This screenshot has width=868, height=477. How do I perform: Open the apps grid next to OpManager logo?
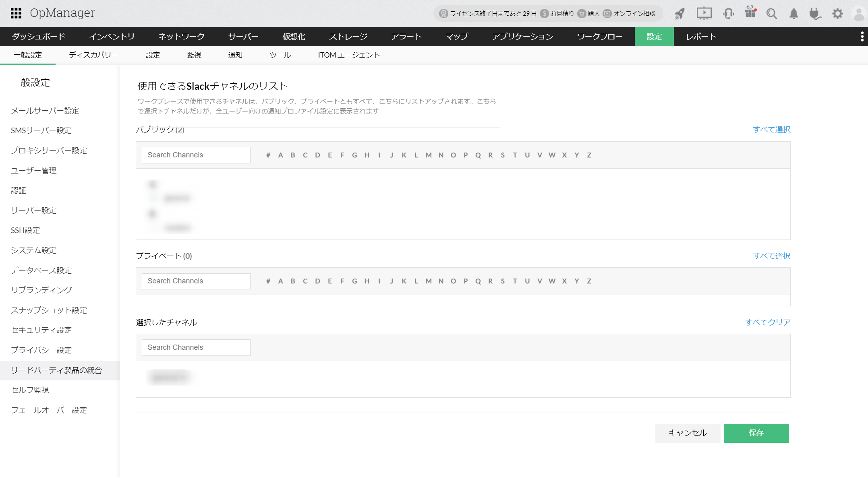pos(16,13)
